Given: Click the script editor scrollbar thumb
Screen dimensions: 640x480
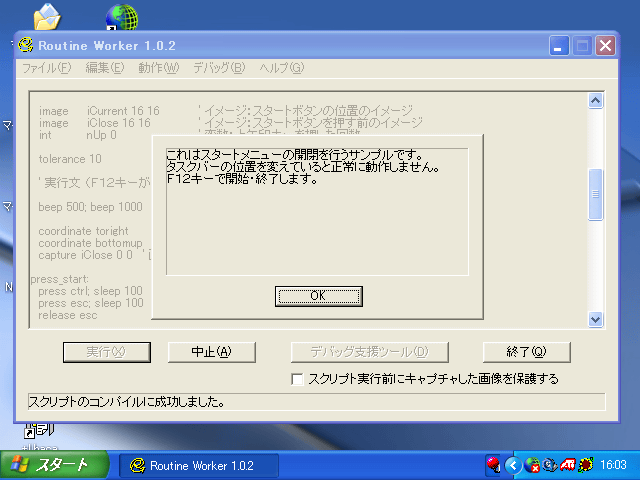Looking at the screenshot, I should pyautogui.click(x=595, y=195).
